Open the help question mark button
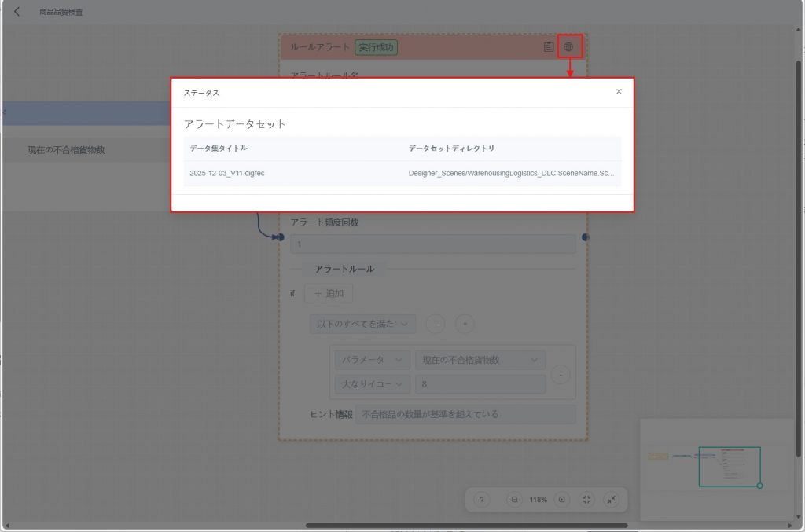 483,500
